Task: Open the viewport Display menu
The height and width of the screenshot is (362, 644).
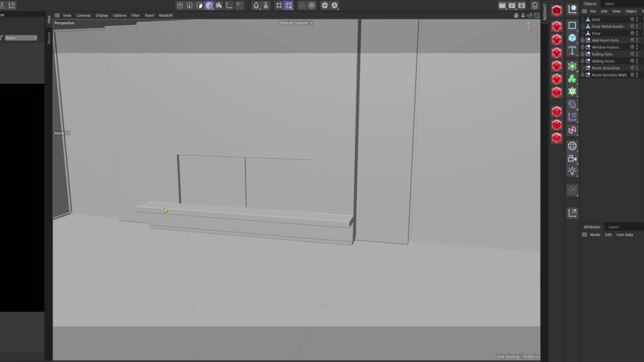Action: (x=102, y=15)
